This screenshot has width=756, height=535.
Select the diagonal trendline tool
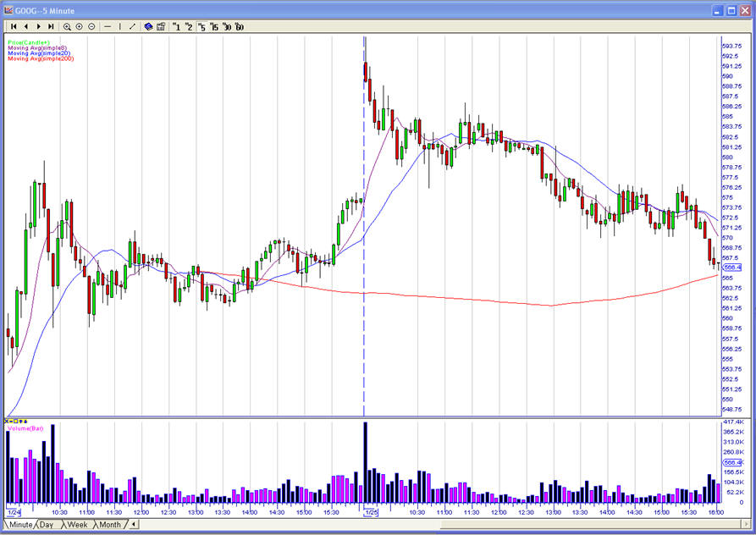(x=132, y=27)
